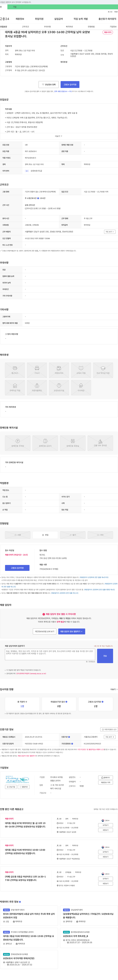Jump to 복리후생 section tab
Image resolution: width=118 pixels, height=980 pixels.
69,27
